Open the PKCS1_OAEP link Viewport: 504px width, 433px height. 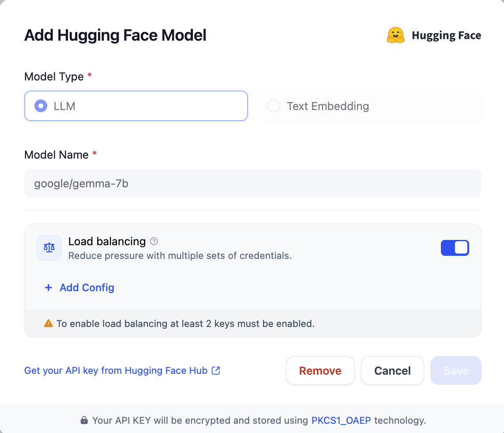click(341, 420)
